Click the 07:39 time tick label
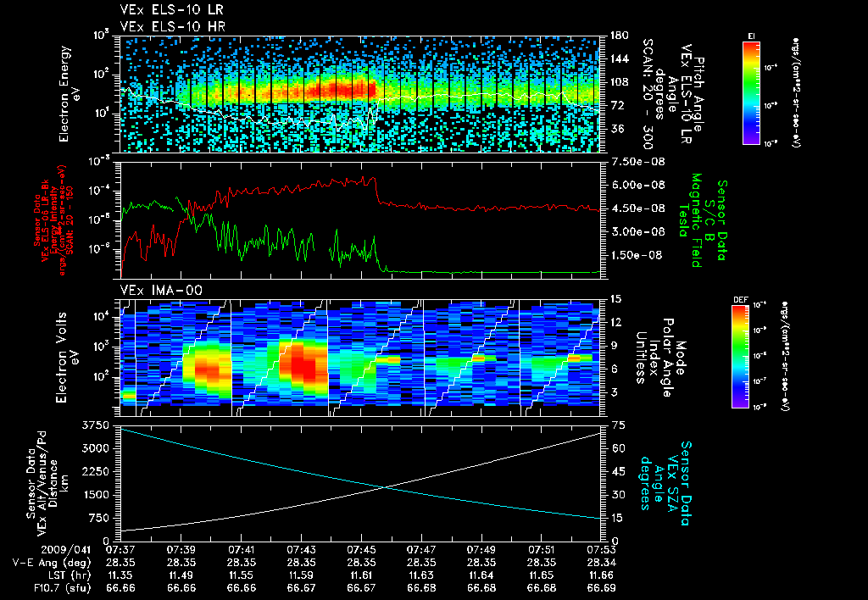This screenshot has width=868, height=600. point(181,550)
